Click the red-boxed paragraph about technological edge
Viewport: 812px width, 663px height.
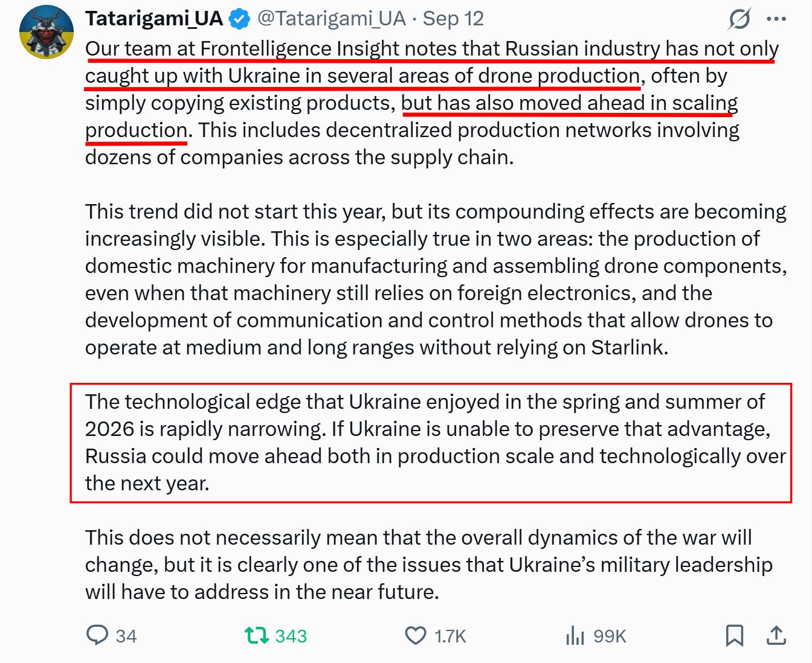point(431,443)
